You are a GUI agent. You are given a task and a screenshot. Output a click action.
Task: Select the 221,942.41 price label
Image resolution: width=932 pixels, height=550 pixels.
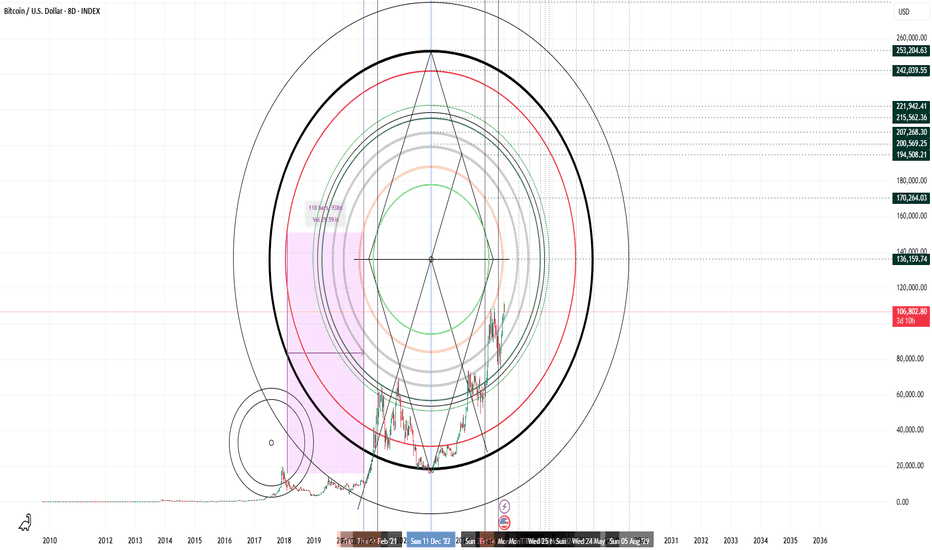click(x=911, y=106)
